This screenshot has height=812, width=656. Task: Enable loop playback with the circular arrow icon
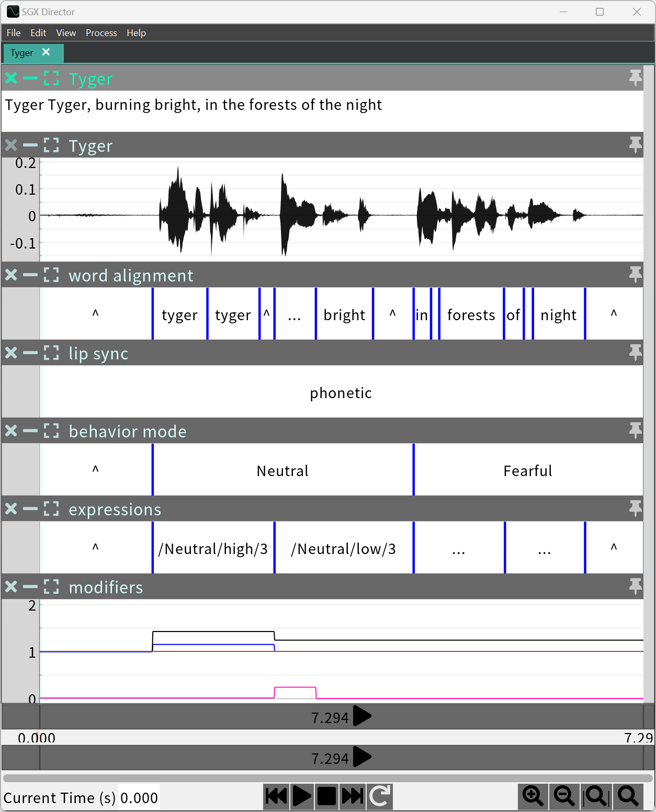coord(379,796)
